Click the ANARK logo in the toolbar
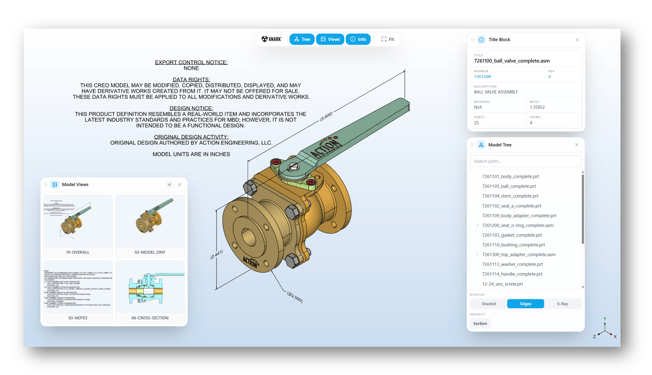Viewport: 652px width, 375px height. coord(272,39)
